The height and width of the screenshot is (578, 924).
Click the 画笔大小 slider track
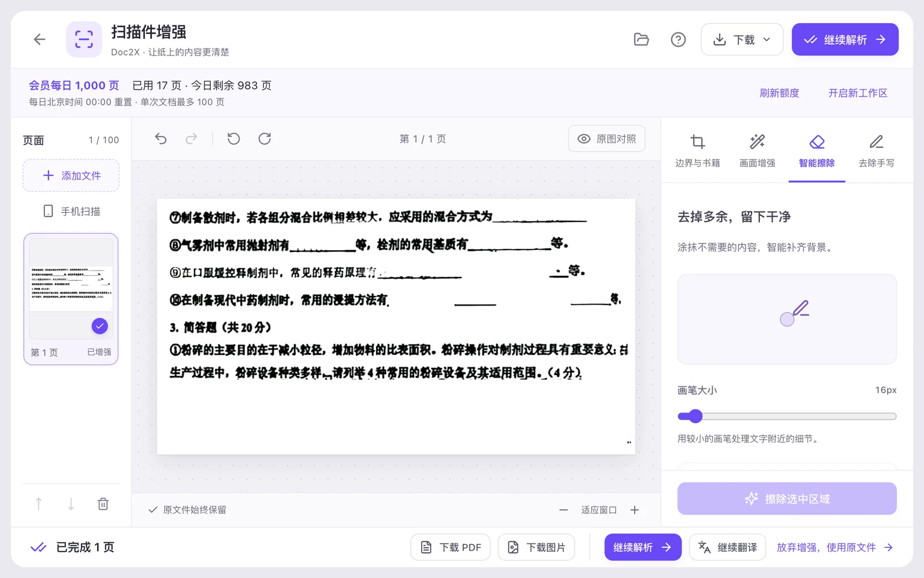click(x=787, y=416)
